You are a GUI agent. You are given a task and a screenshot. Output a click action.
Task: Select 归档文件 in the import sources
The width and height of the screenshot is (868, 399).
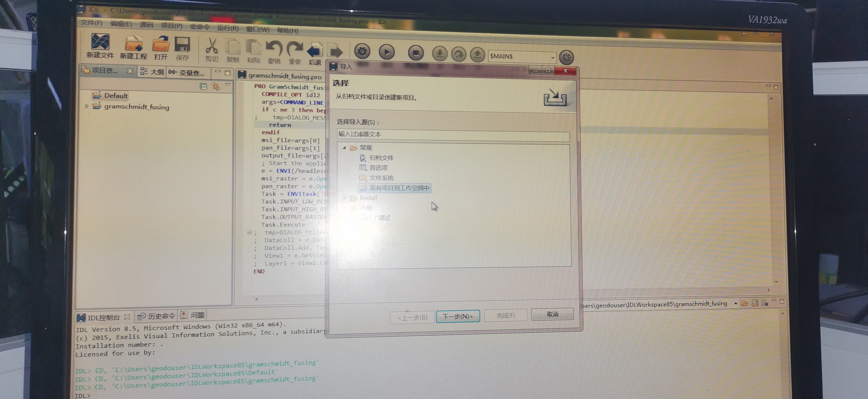pos(381,158)
